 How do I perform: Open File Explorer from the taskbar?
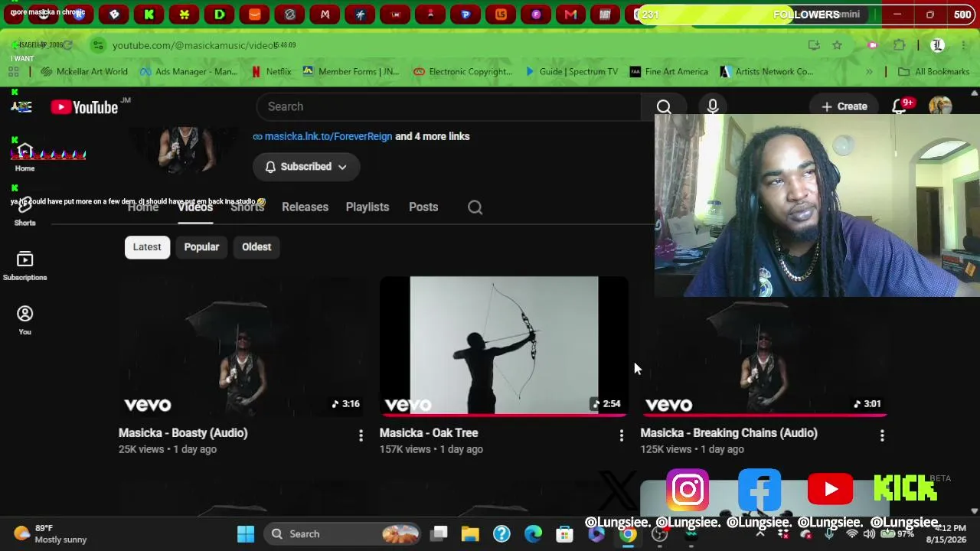(x=470, y=534)
